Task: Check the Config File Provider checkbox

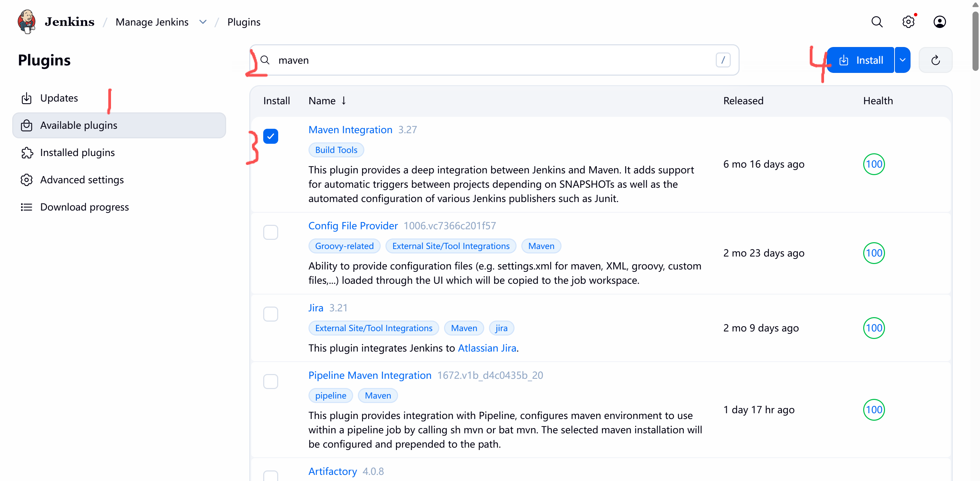Action: click(x=270, y=232)
